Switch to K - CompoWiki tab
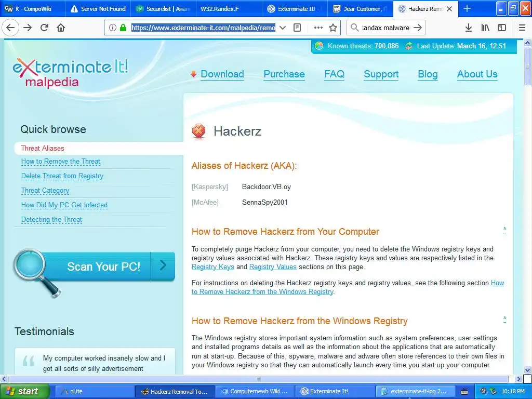 [33, 9]
